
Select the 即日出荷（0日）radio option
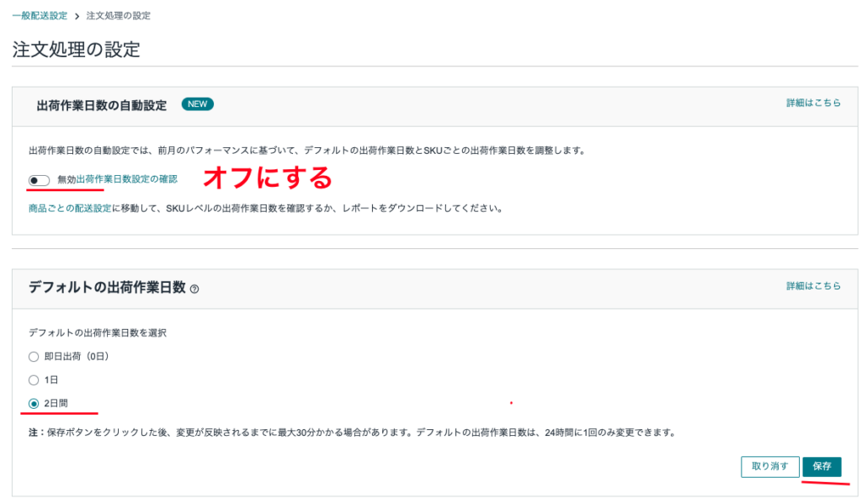(x=35, y=356)
